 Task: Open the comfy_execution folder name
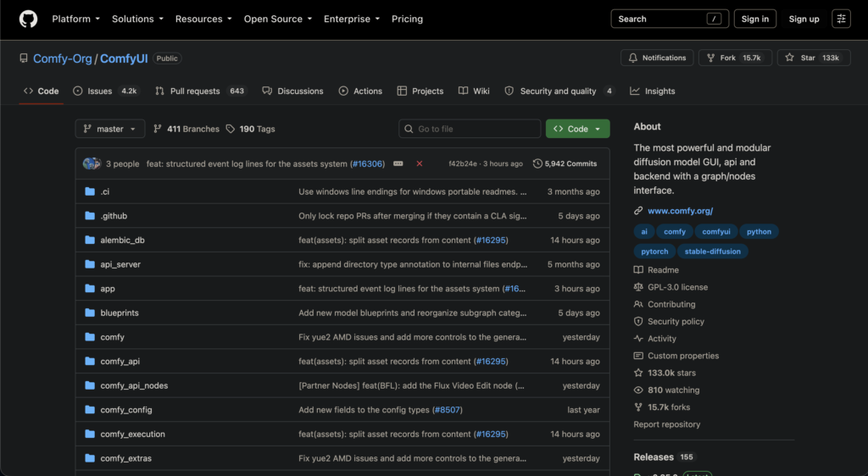[133, 434]
